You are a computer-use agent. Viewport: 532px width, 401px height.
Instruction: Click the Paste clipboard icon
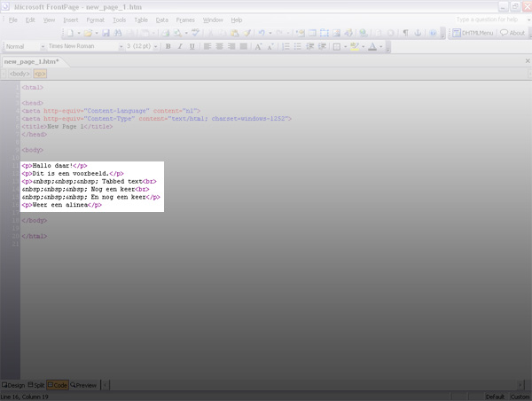click(x=234, y=33)
